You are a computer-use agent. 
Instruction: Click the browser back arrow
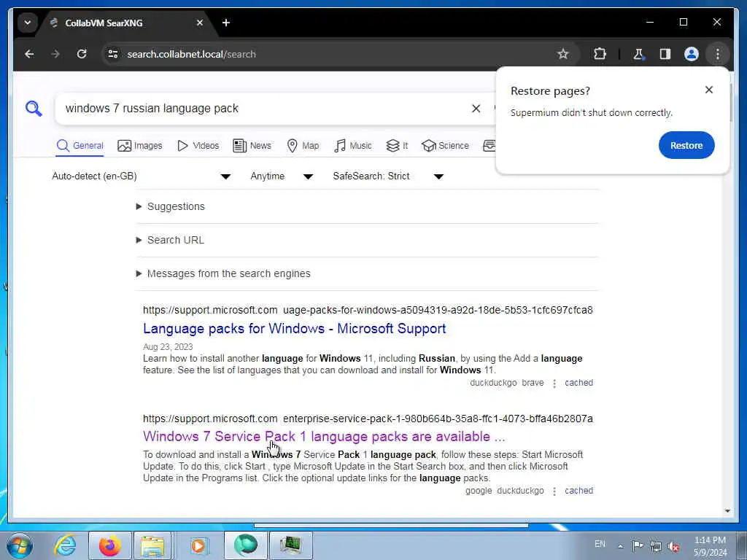(x=29, y=54)
